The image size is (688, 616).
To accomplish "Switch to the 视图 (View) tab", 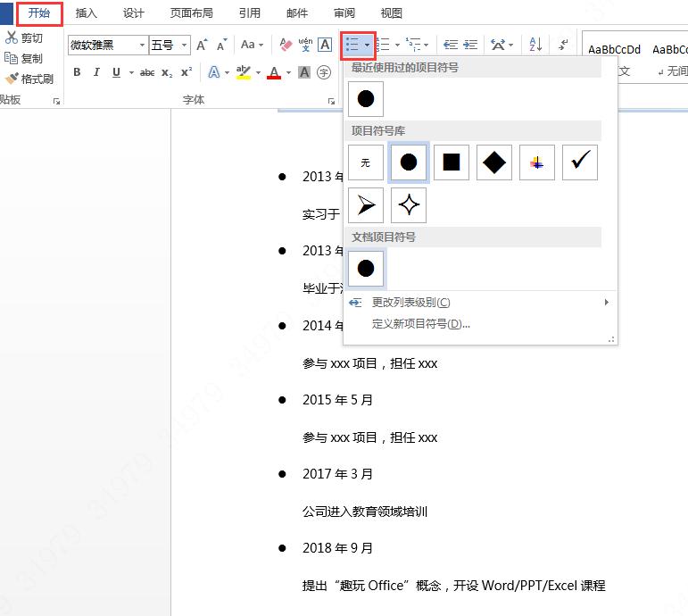I will (x=392, y=13).
